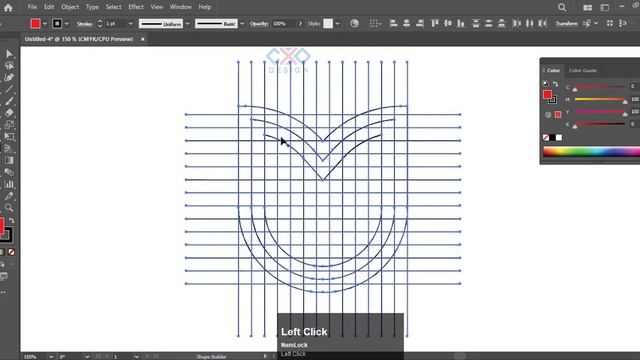Select the Direct Selection tool below the arrow
Viewport: 640px width, 360px height.
tap(9, 66)
